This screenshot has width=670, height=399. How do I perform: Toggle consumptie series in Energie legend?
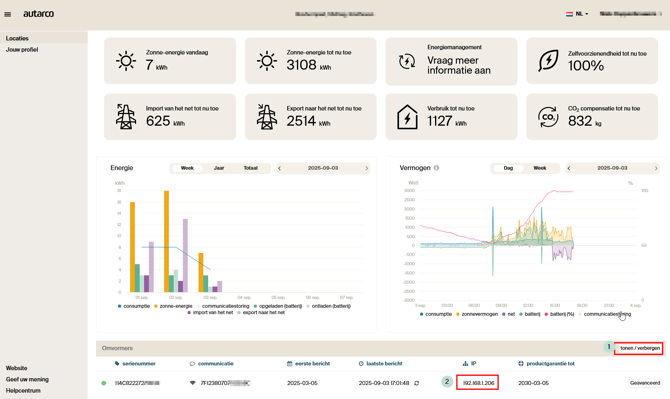134,306
